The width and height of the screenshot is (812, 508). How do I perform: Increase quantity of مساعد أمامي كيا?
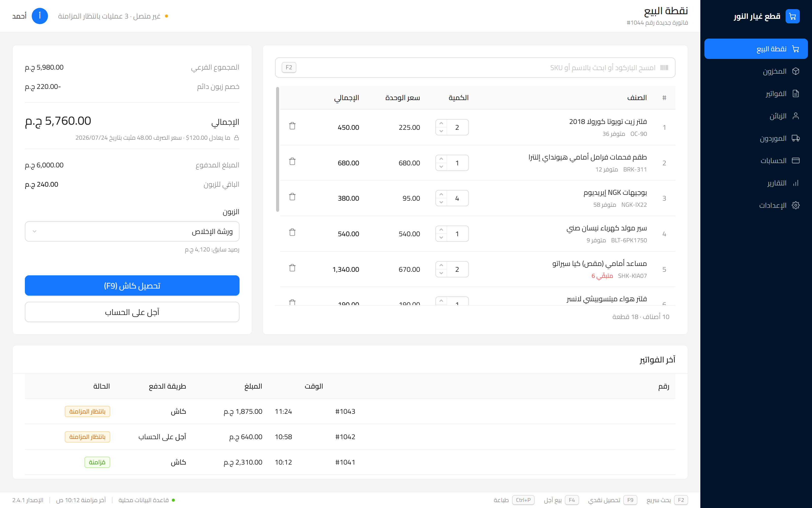click(x=441, y=265)
